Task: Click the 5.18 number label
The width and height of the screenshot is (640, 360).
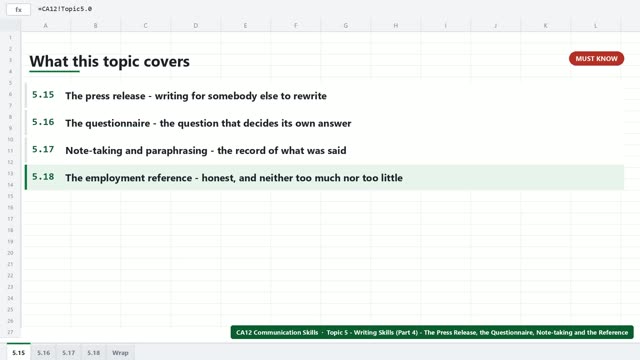Action: point(43,177)
